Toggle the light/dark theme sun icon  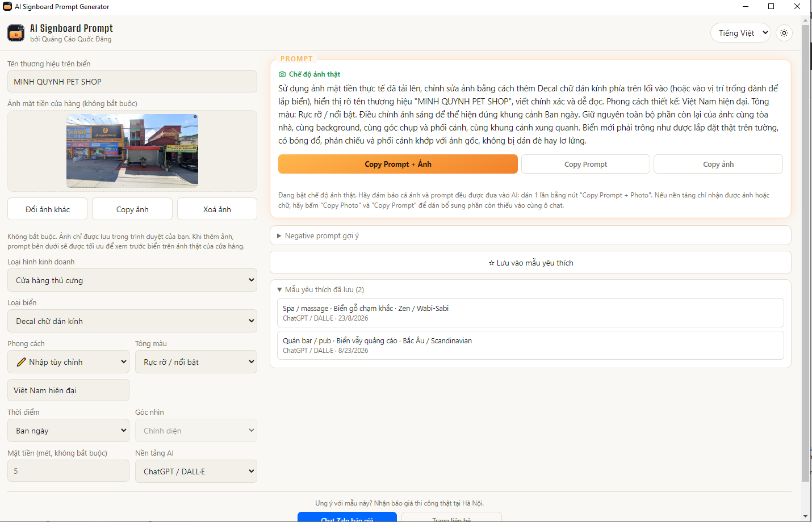tap(784, 33)
